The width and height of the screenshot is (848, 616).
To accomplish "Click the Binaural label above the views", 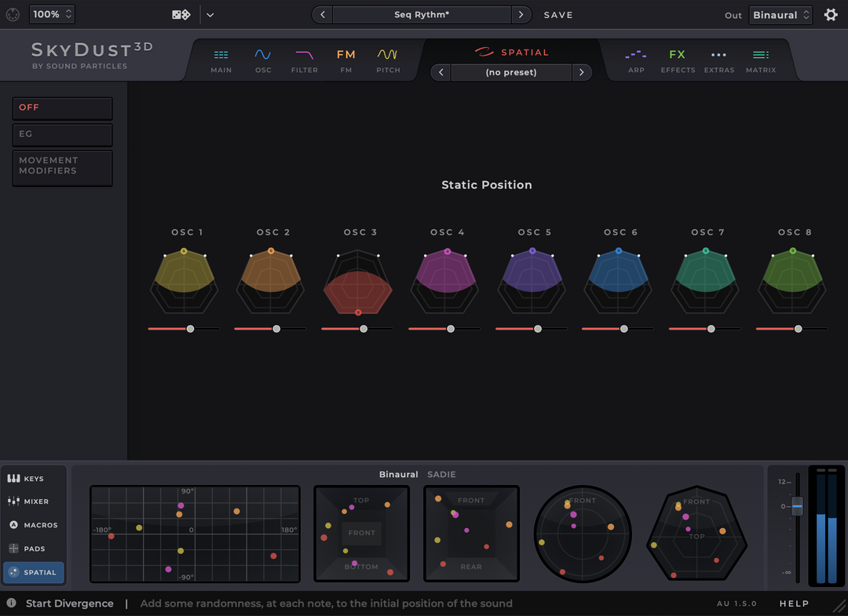I will [x=399, y=475].
